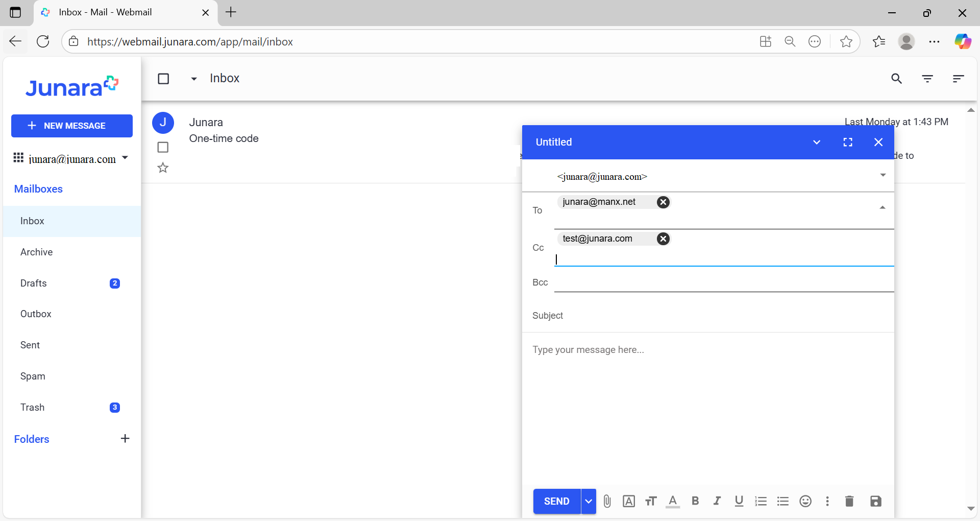Expand the Send options dropdown arrow

pos(589,501)
